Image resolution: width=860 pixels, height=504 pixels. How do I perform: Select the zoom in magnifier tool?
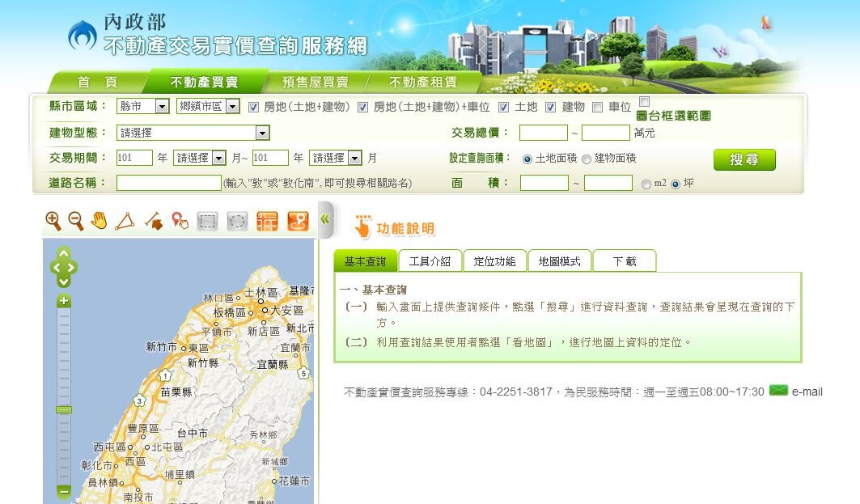pyautogui.click(x=53, y=221)
